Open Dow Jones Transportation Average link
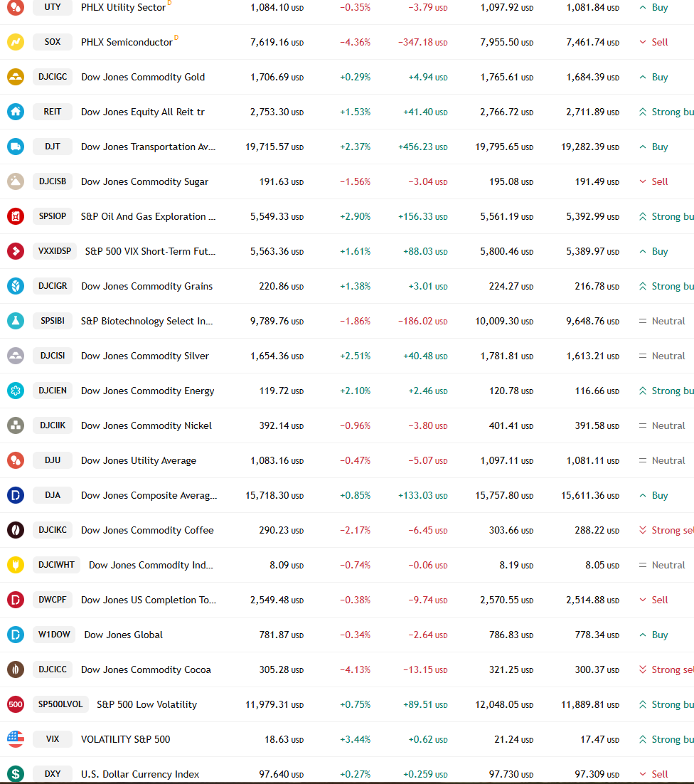Screen dimensions: 694x784 coord(149,147)
